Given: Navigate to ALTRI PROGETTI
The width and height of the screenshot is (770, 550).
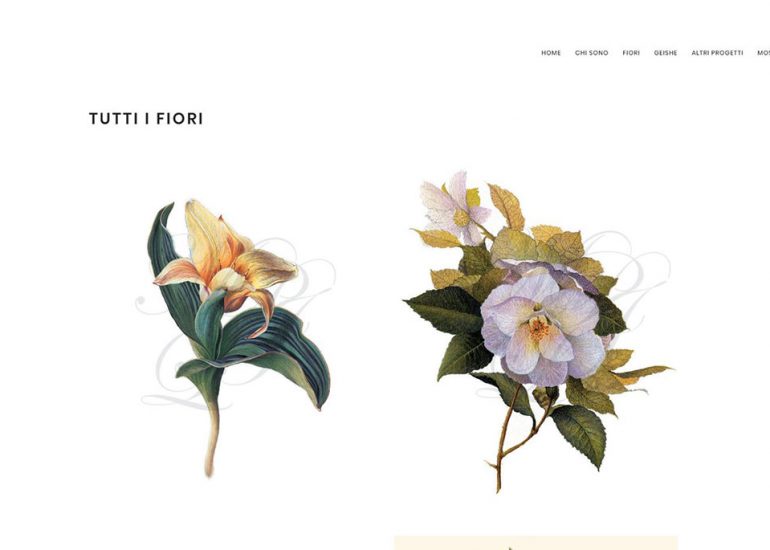Looking at the screenshot, I should click(x=717, y=53).
